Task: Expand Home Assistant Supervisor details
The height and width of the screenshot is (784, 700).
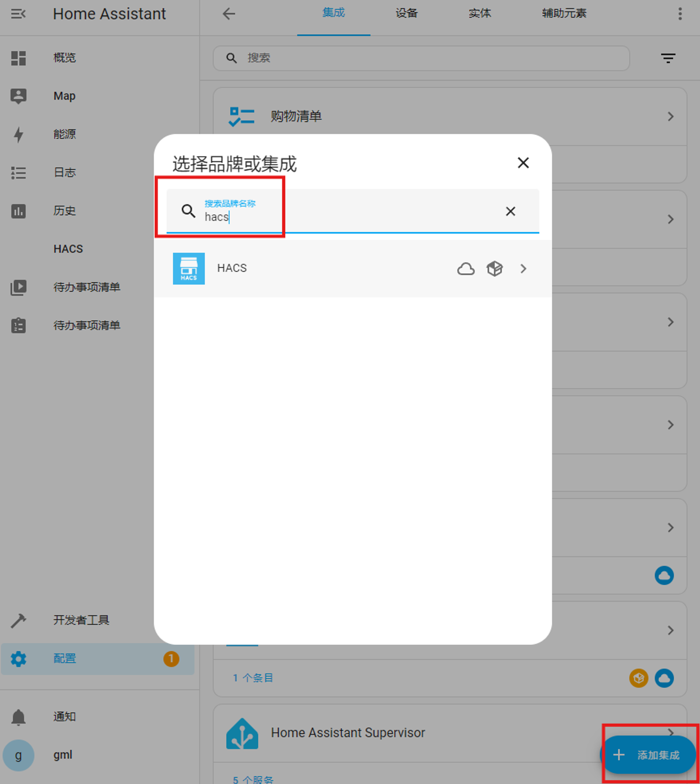Action: coord(671,733)
